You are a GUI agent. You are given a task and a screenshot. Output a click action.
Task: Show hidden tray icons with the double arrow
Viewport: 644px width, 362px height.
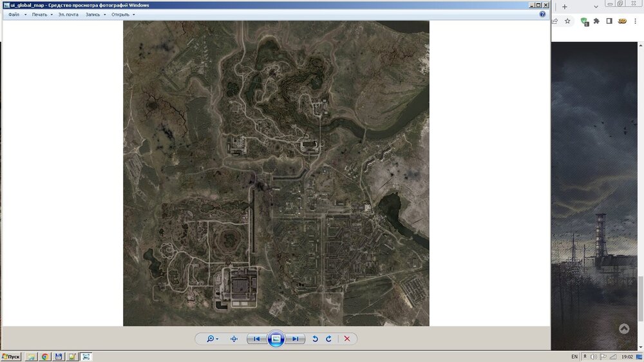(585, 357)
